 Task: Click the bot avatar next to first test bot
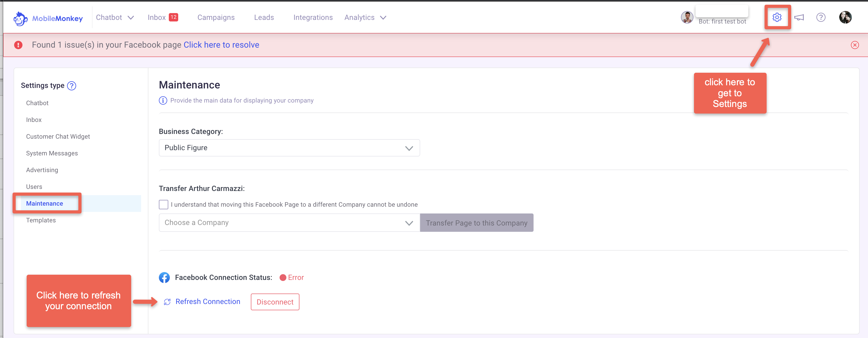coord(687,17)
